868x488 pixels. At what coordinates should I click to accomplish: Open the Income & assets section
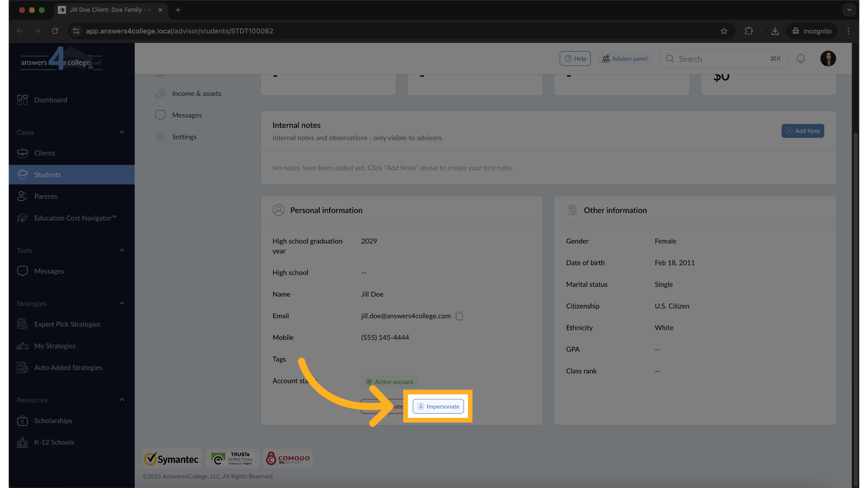pos(161,93)
